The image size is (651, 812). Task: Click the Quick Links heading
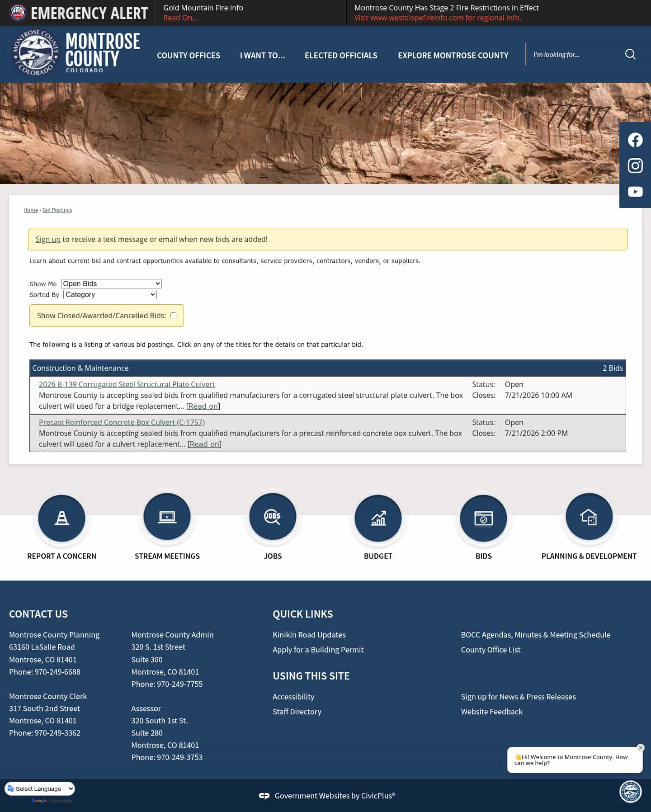click(x=302, y=614)
